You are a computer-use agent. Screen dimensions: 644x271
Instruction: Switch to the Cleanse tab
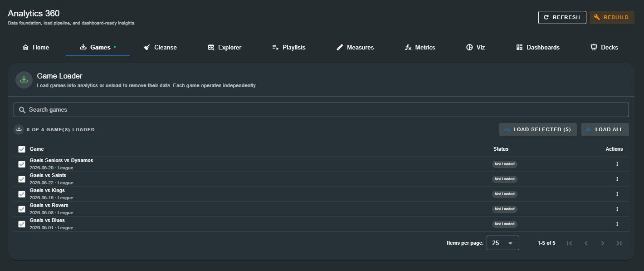coord(160,47)
